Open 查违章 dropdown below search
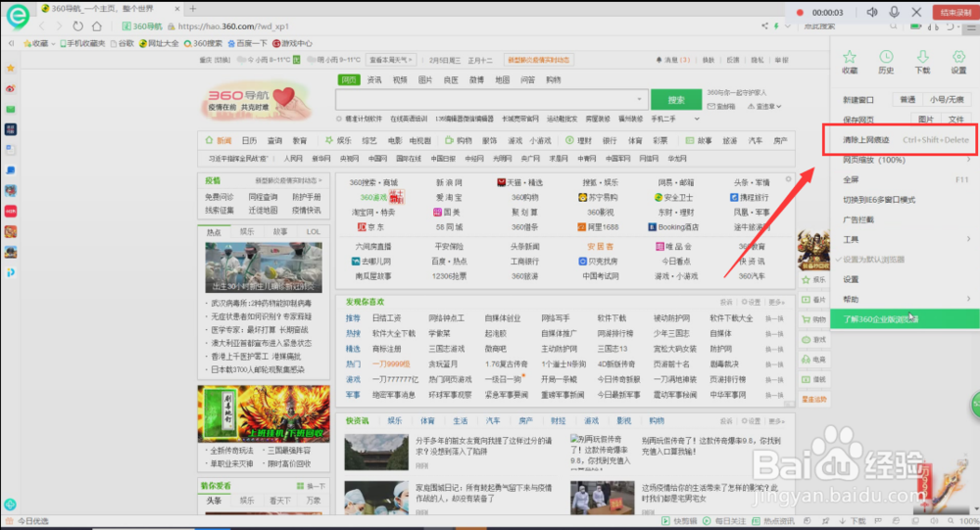Image resolution: width=980 pixels, height=530 pixels. click(764, 107)
